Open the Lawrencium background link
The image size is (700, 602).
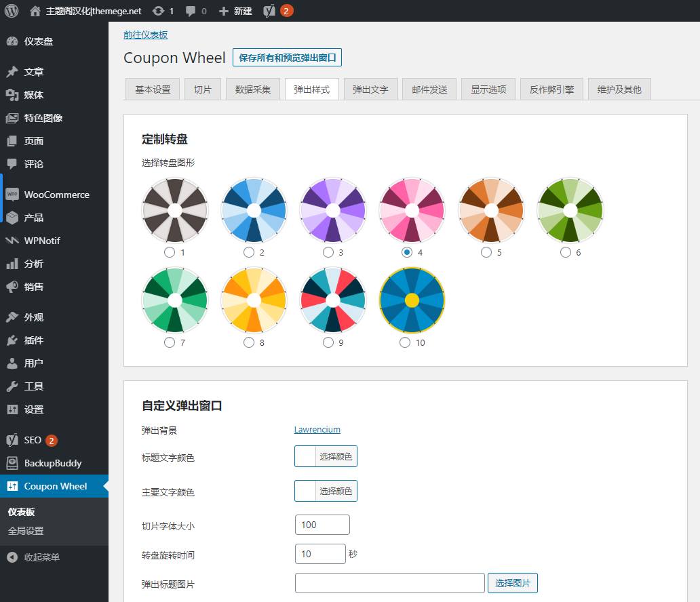pos(317,429)
